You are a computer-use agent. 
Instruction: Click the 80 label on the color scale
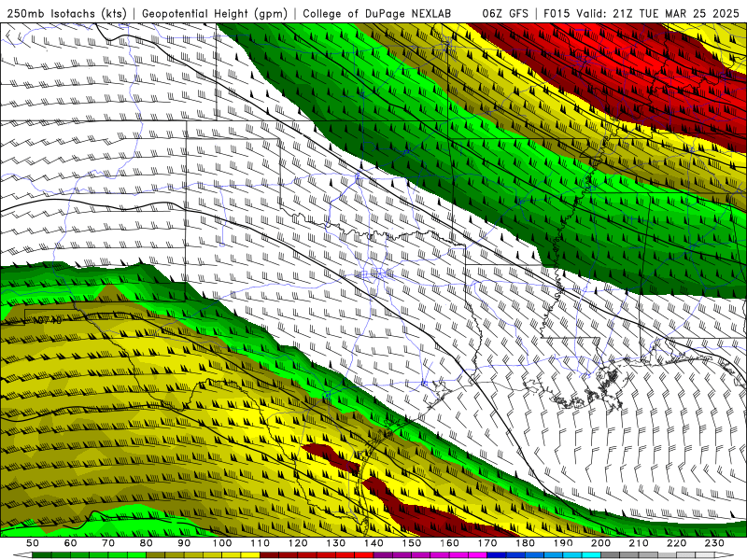point(147,543)
